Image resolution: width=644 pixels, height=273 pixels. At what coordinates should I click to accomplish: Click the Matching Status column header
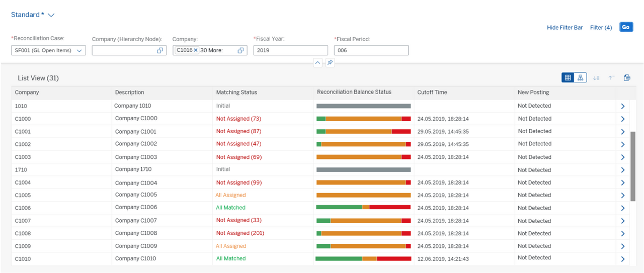click(x=236, y=93)
